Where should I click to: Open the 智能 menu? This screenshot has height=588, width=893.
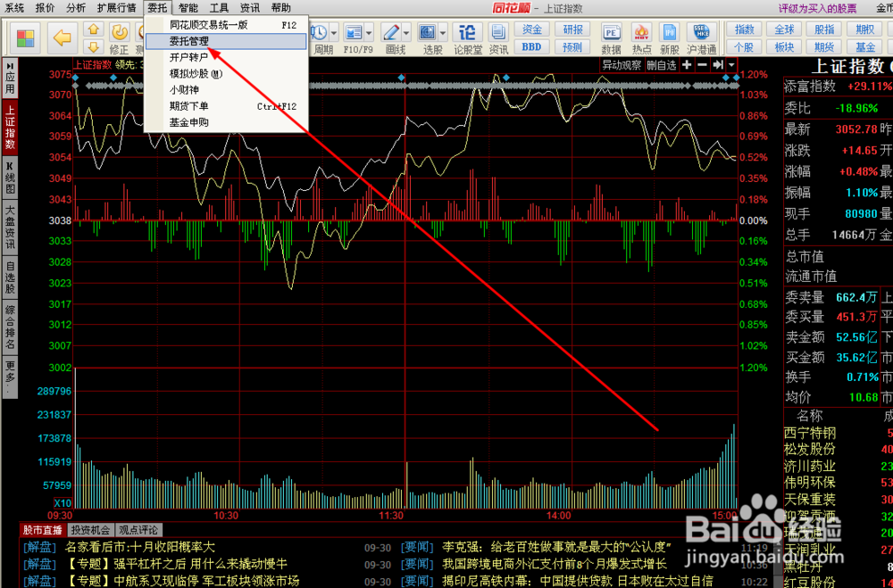(x=188, y=8)
